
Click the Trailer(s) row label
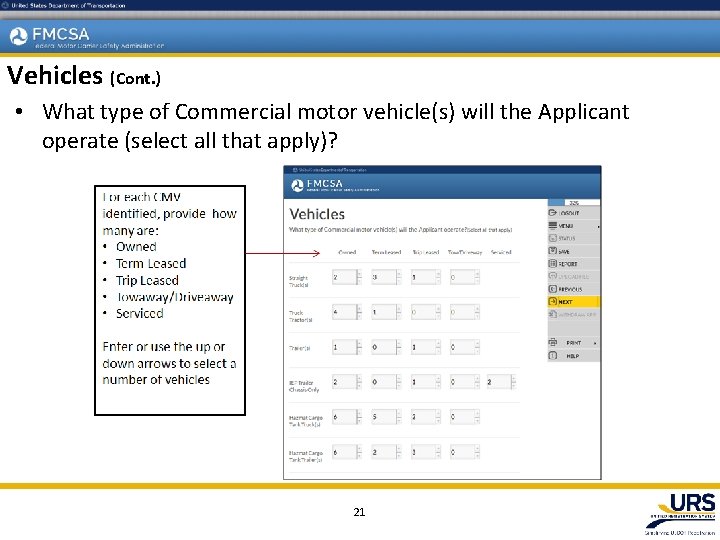[x=299, y=348]
